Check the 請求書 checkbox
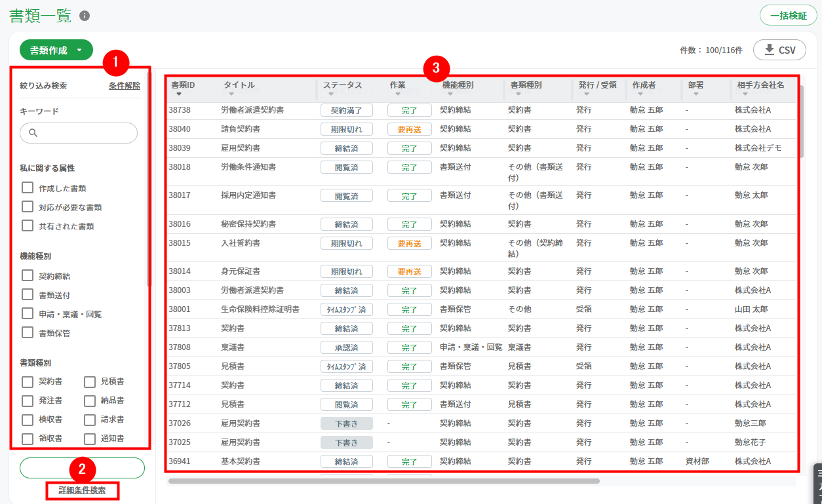The width and height of the screenshot is (822, 504). pyautogui.click(x=90, y=419)
